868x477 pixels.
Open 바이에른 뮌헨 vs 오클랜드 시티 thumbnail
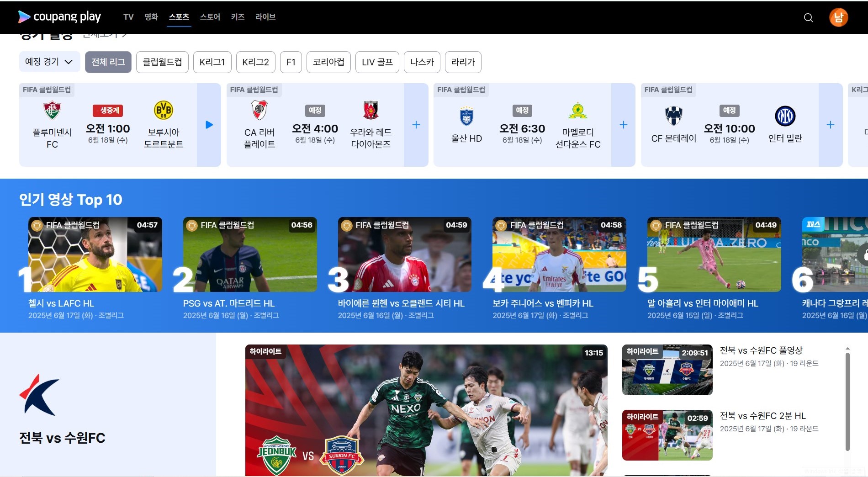405,254
